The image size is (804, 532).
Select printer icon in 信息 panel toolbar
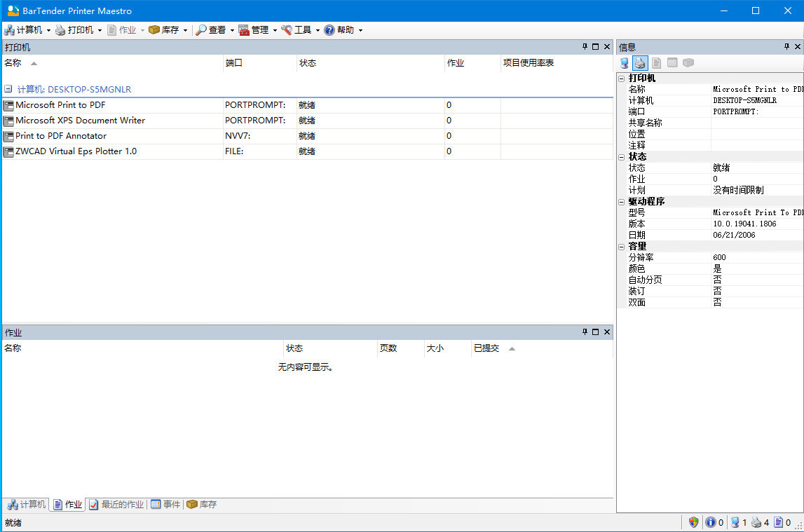(x=640, y=63)
